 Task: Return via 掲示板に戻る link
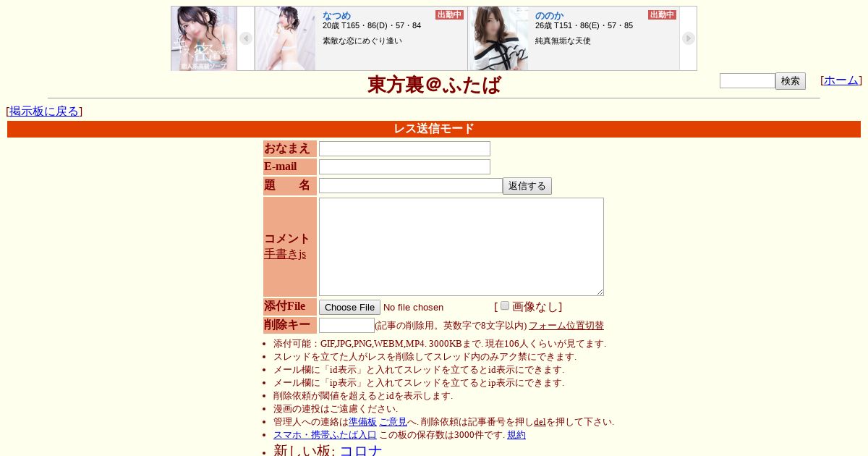coord(44,111)
